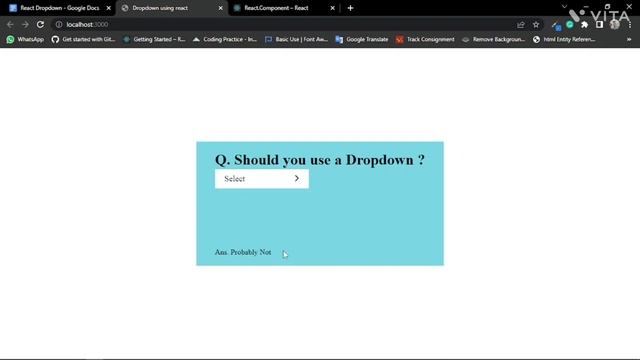Click the 'Ans. Probably Not' text
The width and height of the screenshot is (640, 360).
pos(243,252)
